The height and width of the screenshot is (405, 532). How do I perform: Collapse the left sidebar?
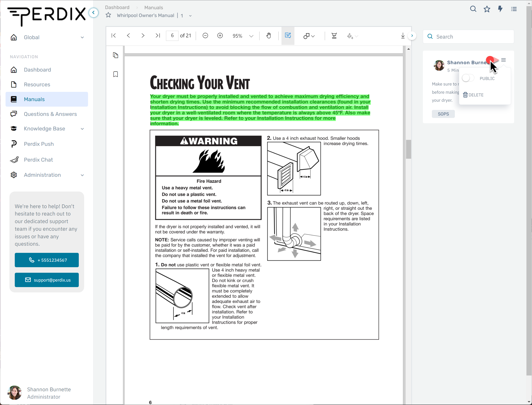click(93, 13)
